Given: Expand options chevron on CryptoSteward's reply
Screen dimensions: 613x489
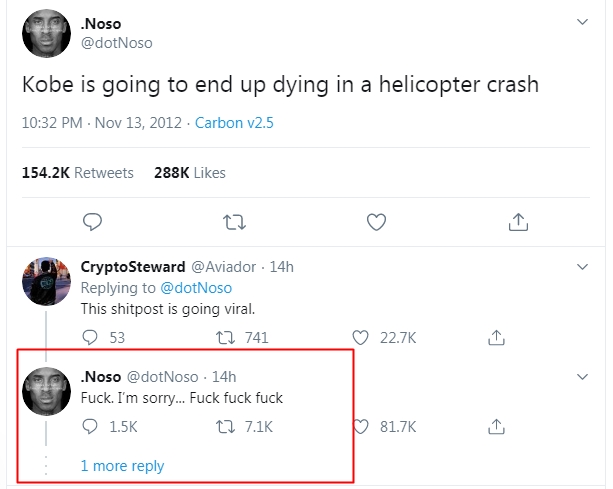Looking at the screenshot, I should [x=582, y=267].
